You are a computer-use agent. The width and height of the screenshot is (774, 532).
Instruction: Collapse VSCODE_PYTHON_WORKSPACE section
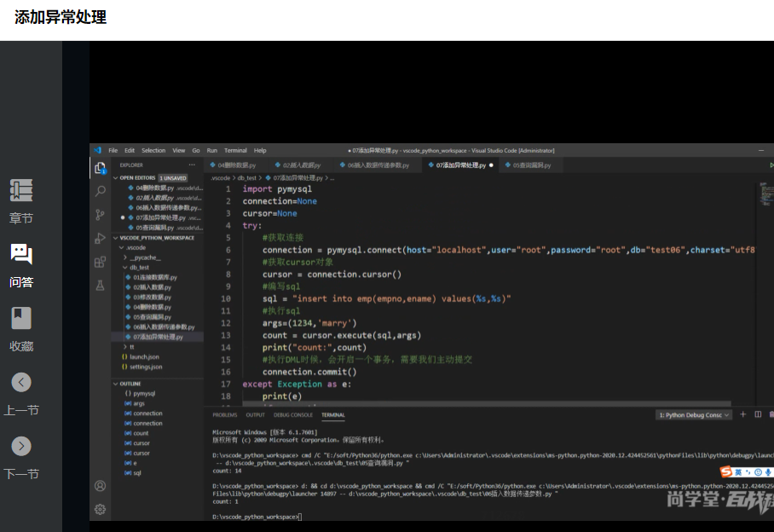[x=158, y=238]
